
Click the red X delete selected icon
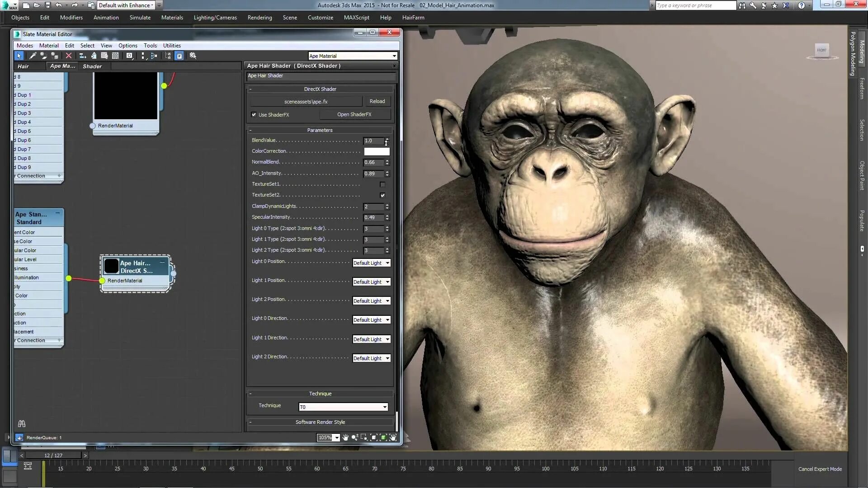pyautogui.click(x=69, y=56)
